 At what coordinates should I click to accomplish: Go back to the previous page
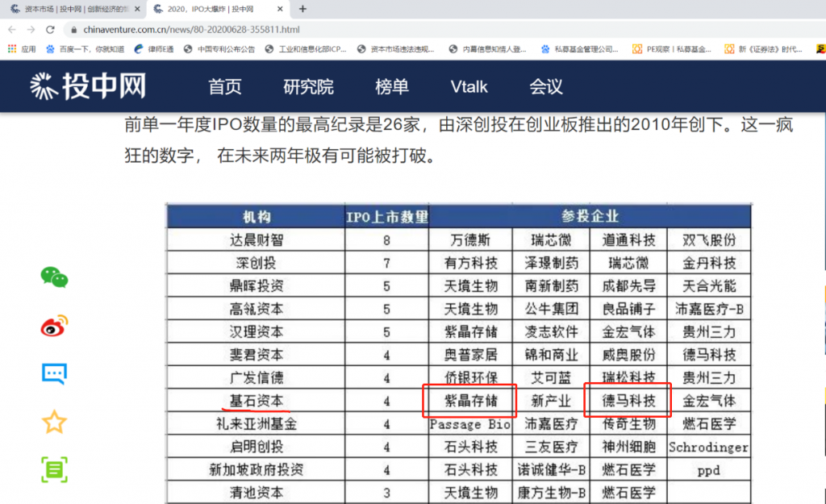pos(12,30)
